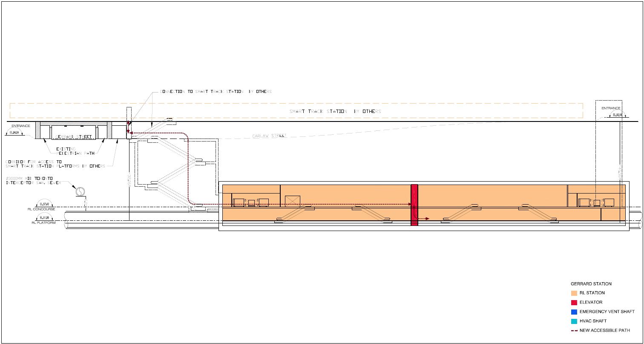Click the CARLAW STREET label
This screenshot has height=344, width=644.
click(x=269, y=136)
